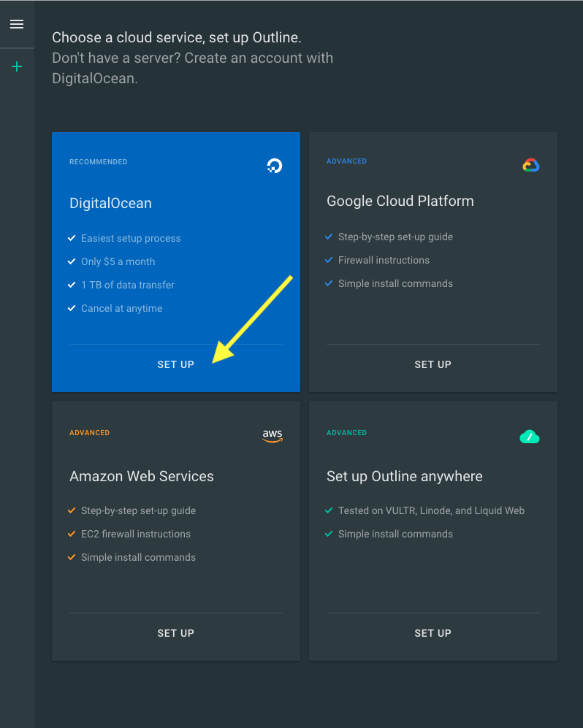Click the Google Cloud logo icon
The width and height of the screenshot is (583, 728).
[x=530, y=165]
